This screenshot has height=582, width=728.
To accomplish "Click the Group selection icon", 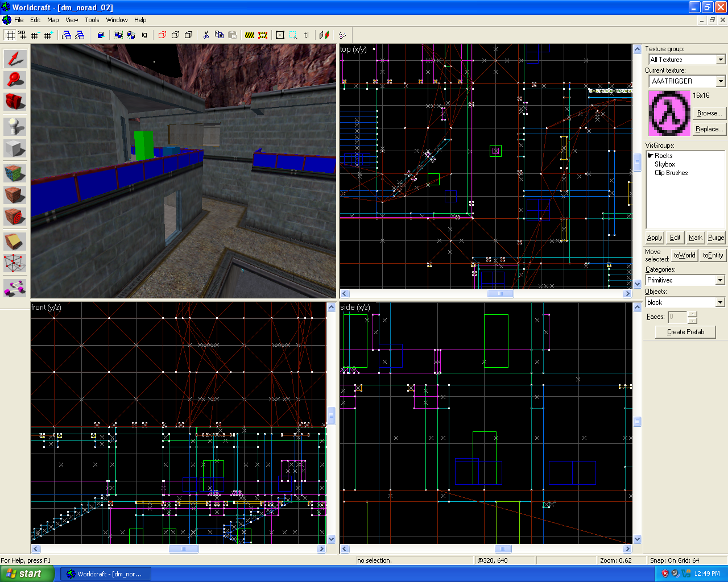I will (x=118, y=35).
